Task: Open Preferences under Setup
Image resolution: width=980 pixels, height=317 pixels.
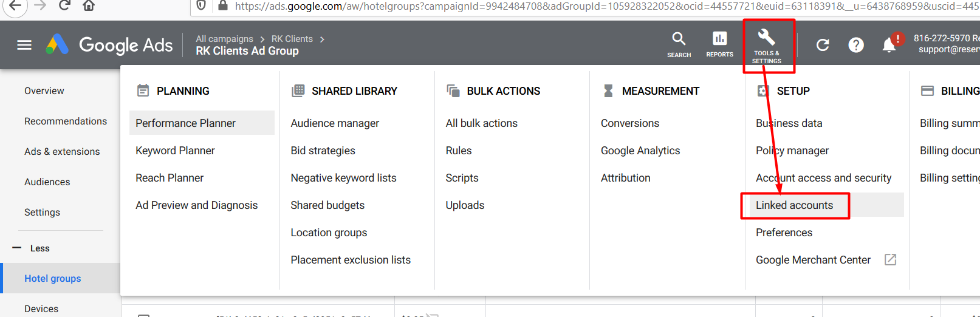Action: [x=784, y=232]
